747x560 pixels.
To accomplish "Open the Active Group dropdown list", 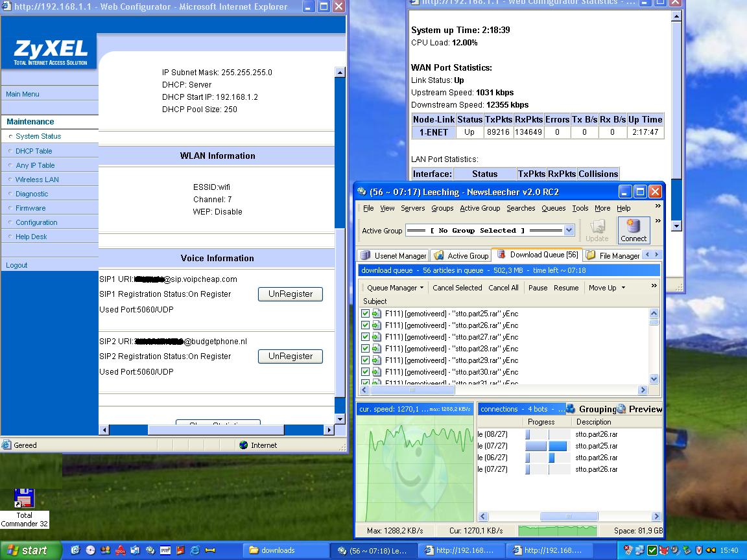I will (568, 231).
